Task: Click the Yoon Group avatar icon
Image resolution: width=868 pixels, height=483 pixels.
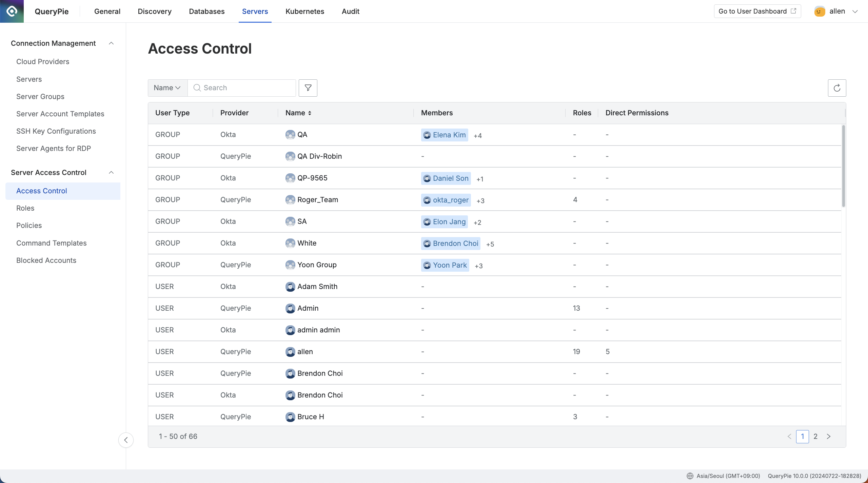Action: (290, 265)
